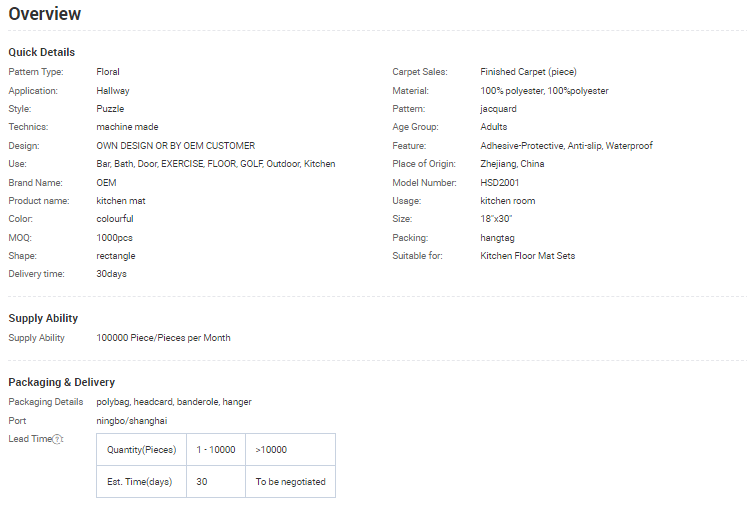Screen dimensions: 747x507
Task: Select the 'OWN DESIGN OR BY OEM CUSTOMER' text
Action: [175, 146]
